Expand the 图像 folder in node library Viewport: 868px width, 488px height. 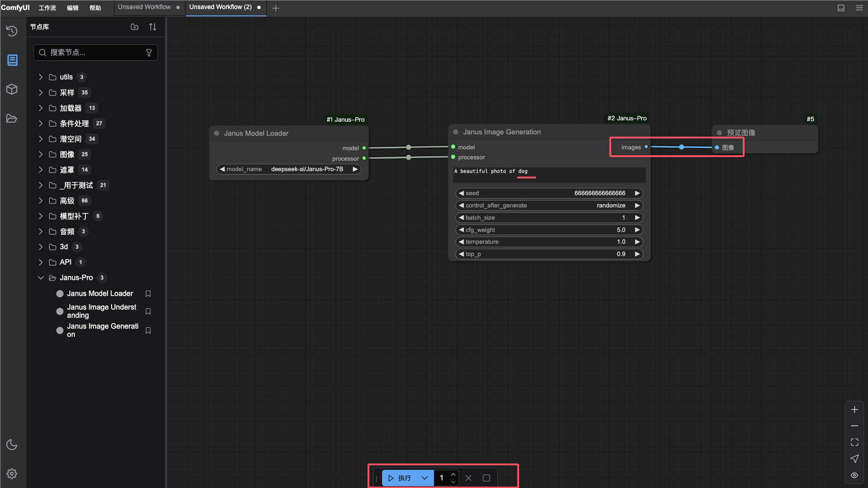(x=40, y=154)
